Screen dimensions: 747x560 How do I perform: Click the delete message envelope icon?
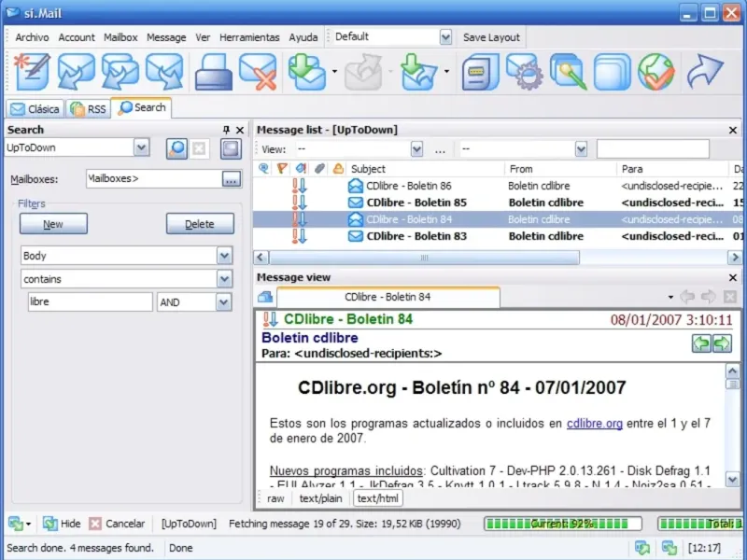[258, 72]
